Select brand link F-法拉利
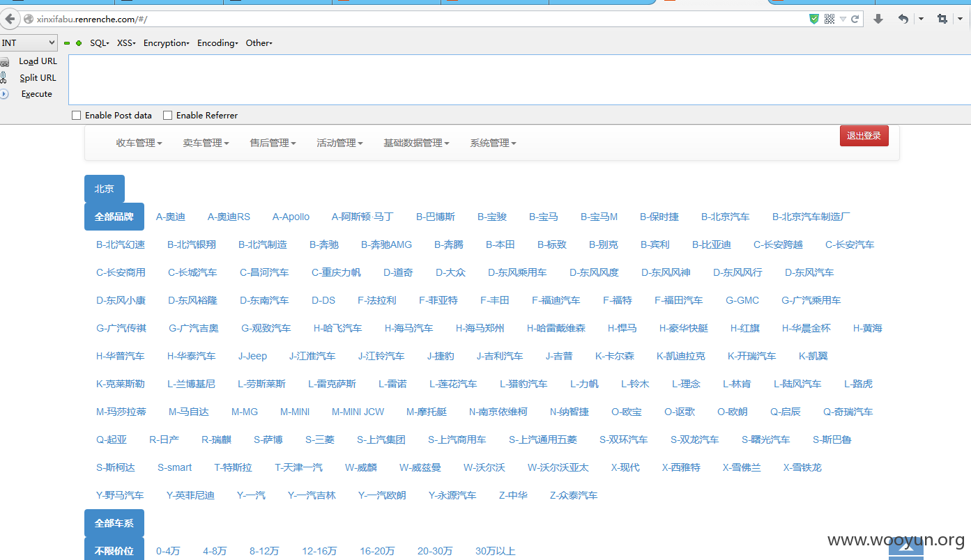971x560 pixels. (377, 300)
